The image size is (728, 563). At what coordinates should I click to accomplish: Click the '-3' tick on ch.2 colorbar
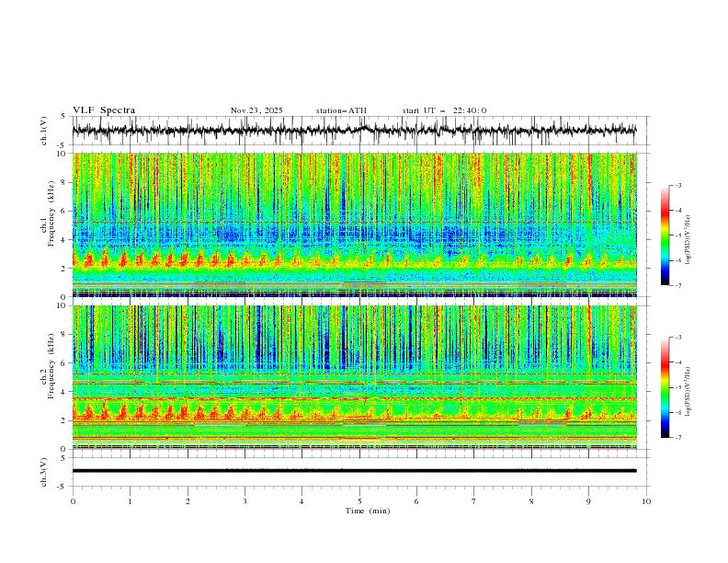(677, 338)
